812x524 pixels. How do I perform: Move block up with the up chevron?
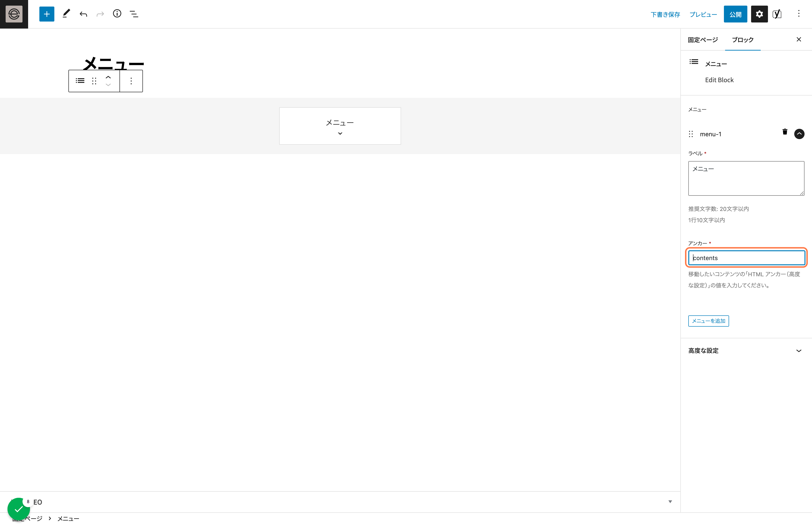tap(108, 77)
